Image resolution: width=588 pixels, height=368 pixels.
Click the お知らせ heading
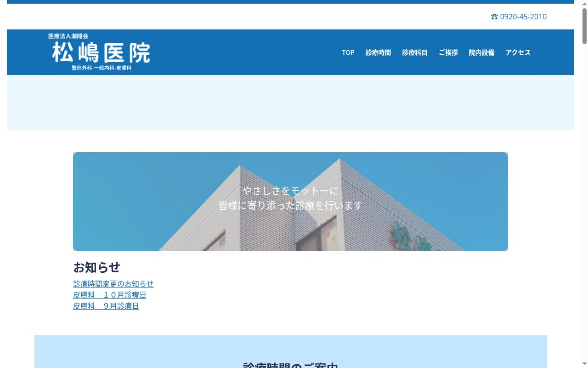pos(96,267)
